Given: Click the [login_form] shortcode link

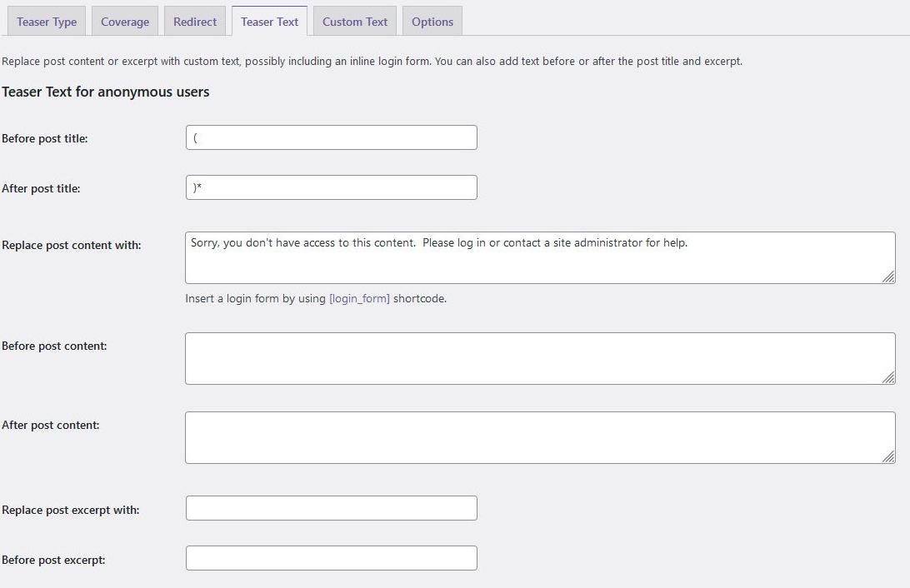Looking at the screenshot, I should click(359, 298).
